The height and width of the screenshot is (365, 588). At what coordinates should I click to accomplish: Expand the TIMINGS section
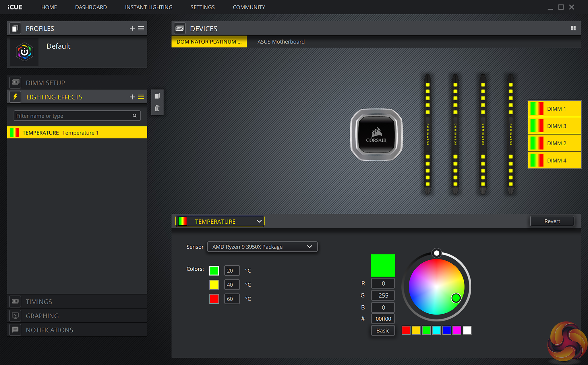click(x=39, y=302)
